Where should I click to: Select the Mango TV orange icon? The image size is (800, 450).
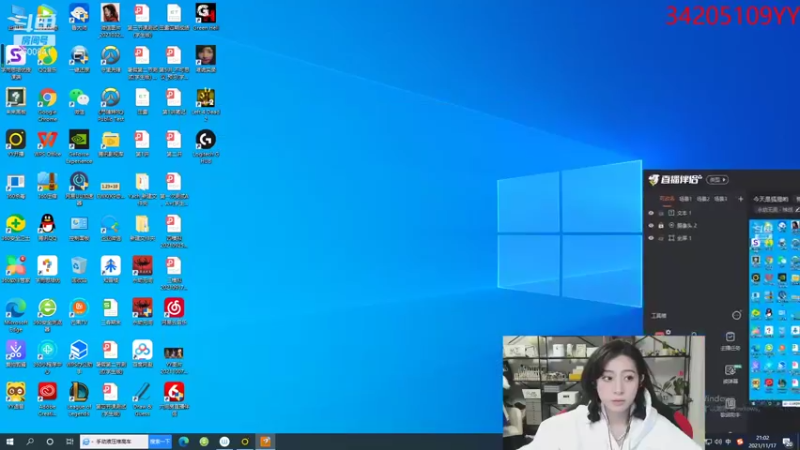pyautogui.click(x=79, y=308)
